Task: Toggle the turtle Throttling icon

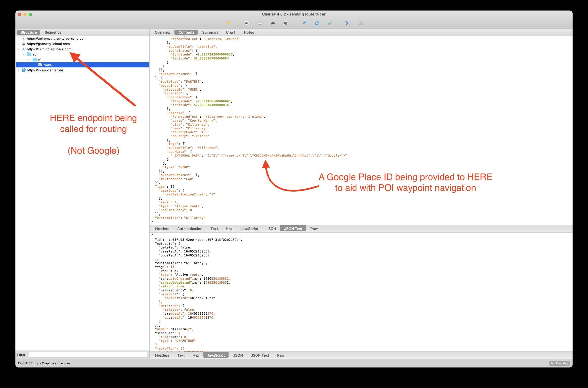Action: [273, 23]
